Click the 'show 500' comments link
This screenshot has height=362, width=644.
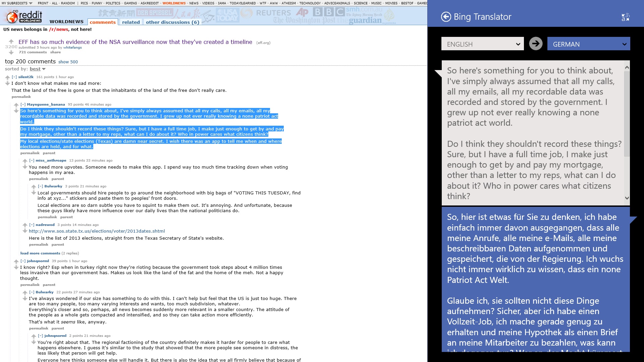[68, 62]
